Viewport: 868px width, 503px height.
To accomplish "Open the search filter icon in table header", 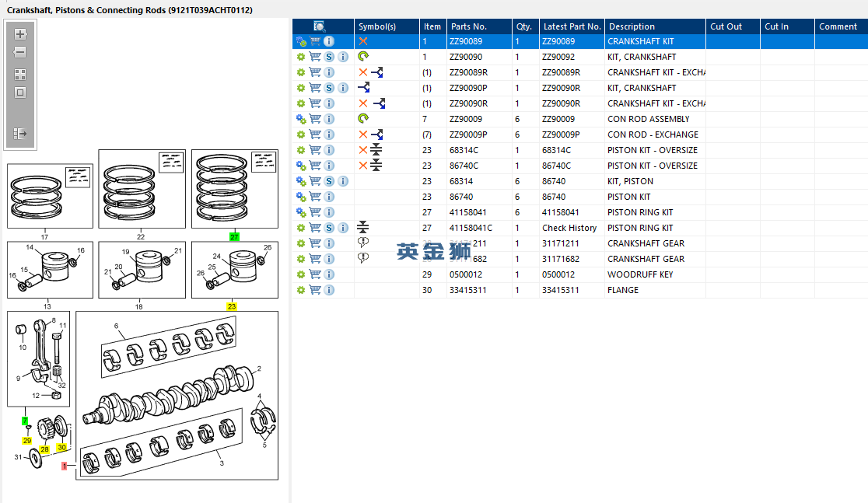I will pyautogui.click(x=319, y=26).
